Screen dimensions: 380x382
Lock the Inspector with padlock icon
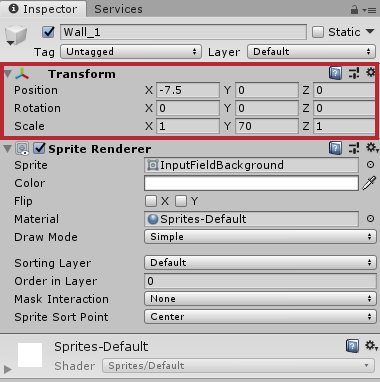[x=354, y=10]
